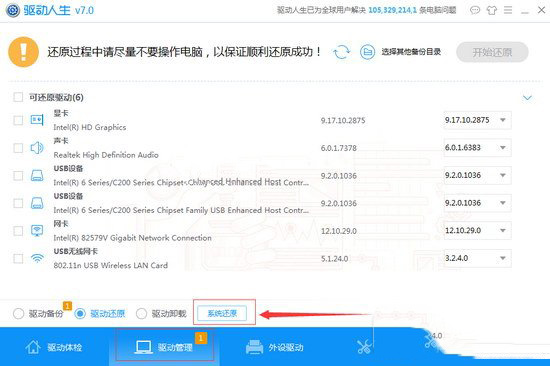Click the USB无线网卡 category label
Viewport: 550px width, 366px height.
[x=75, y=252]
